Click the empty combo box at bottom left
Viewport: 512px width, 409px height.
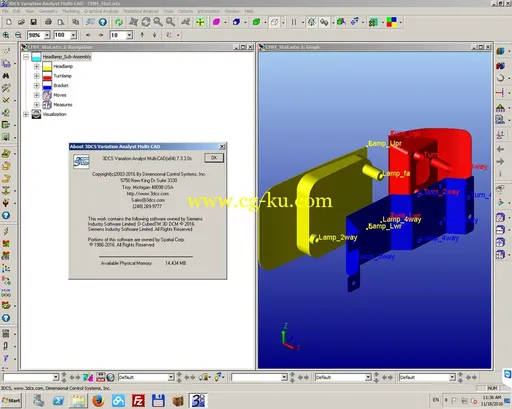pyautogui.click(x=31, y=377)
